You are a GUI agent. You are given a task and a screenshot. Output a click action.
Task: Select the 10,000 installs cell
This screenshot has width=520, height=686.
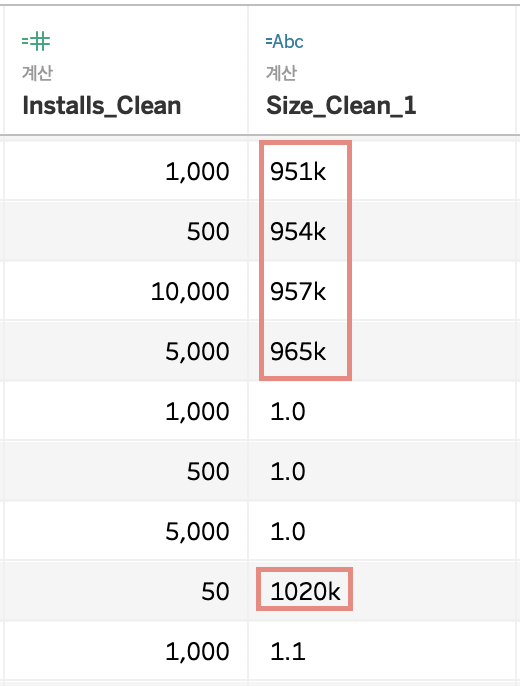[x=190, y=291]
